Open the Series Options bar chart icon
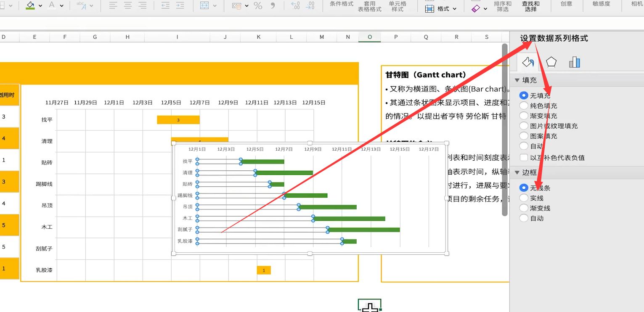644x312 pixels. click(x=574, y=62)
